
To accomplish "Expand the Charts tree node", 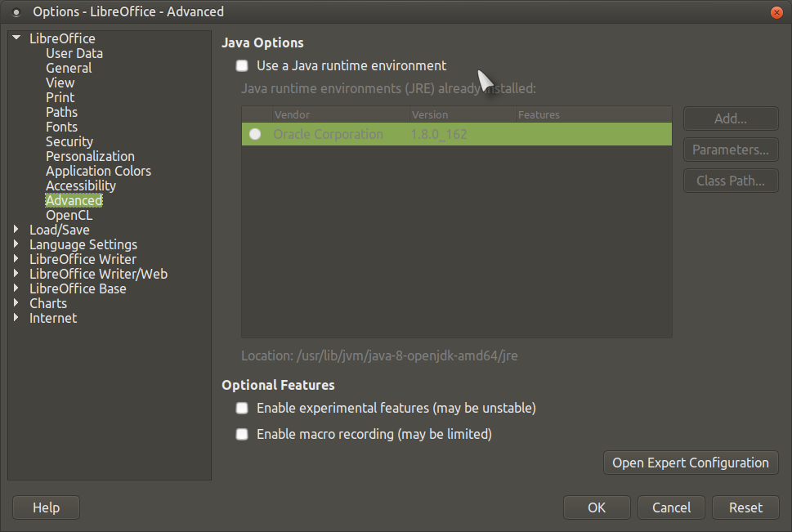I will pos(16,303).
